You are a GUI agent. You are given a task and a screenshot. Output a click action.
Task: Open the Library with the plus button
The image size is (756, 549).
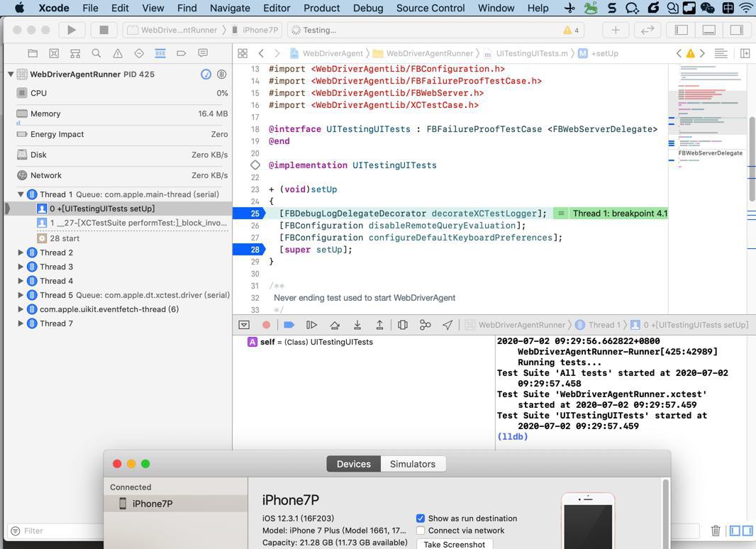[616, 30]
